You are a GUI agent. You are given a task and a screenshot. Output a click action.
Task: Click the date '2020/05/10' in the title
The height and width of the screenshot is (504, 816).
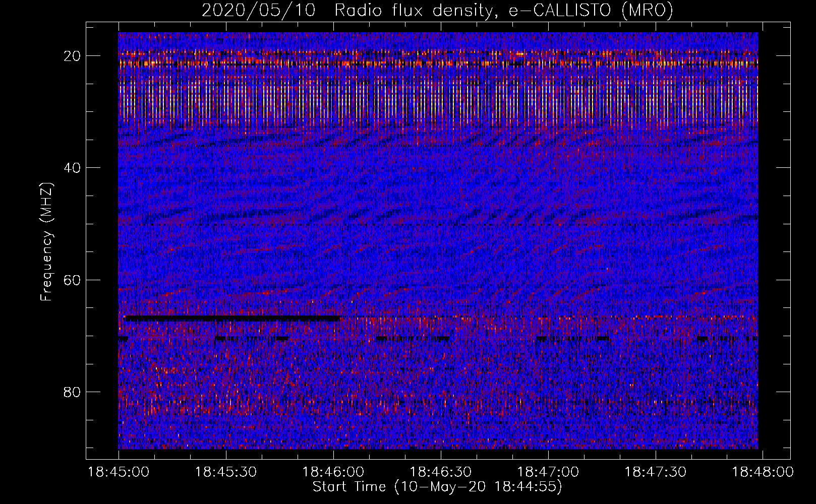(x=259, y=10)
